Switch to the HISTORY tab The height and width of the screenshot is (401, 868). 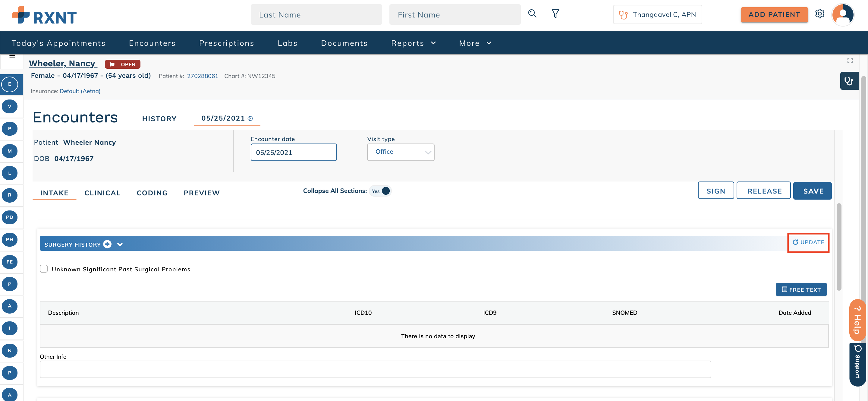pos(159,118)
